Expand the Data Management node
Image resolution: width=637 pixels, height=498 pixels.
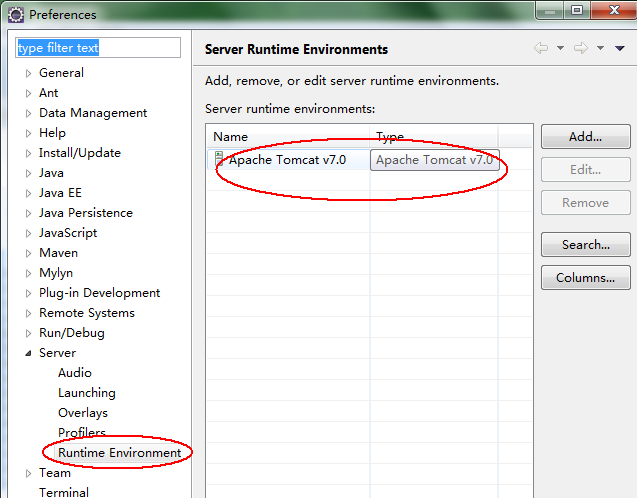tap(28, 113)
